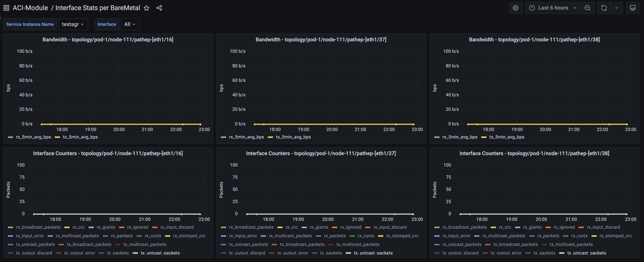644x262 pixels.
Task: Click the yellow rx_stomped_crc swatch in eth1/16 legend
Action: click(x=167, y=236)
